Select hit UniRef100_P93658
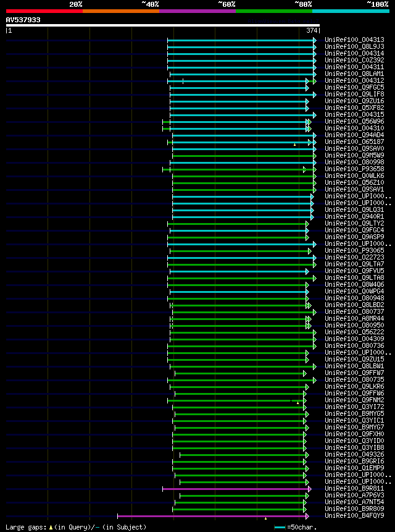The image size is (395, 532). coord(354,169)
